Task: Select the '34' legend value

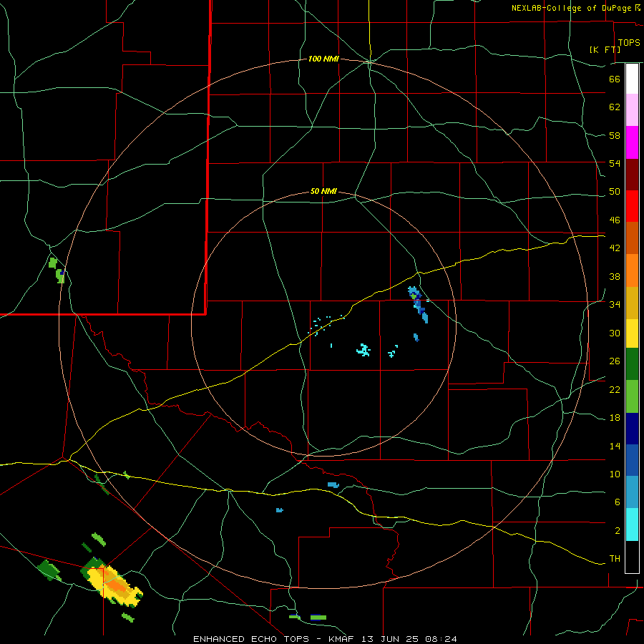Action: [x=615, y=305]
